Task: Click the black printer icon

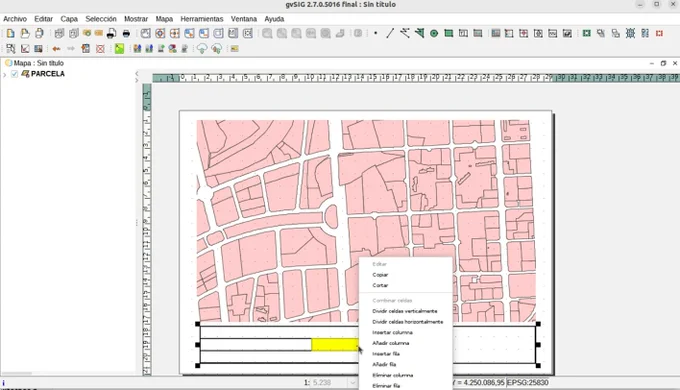Action: click(x=126, y=33)
